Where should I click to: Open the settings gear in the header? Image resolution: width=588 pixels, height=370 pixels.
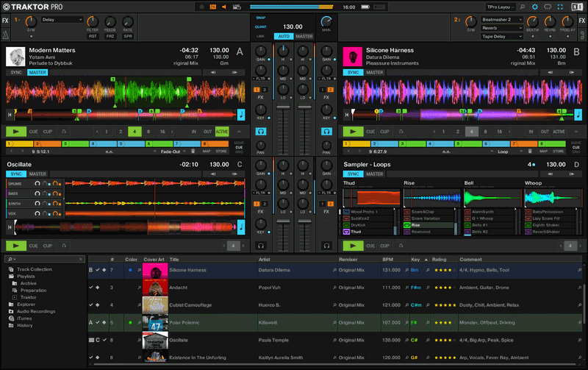[x=534, y=7]
